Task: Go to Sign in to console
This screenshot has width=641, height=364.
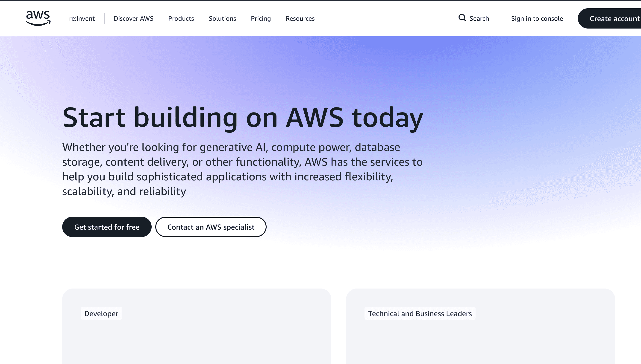Action: click(x=537, y=18)
